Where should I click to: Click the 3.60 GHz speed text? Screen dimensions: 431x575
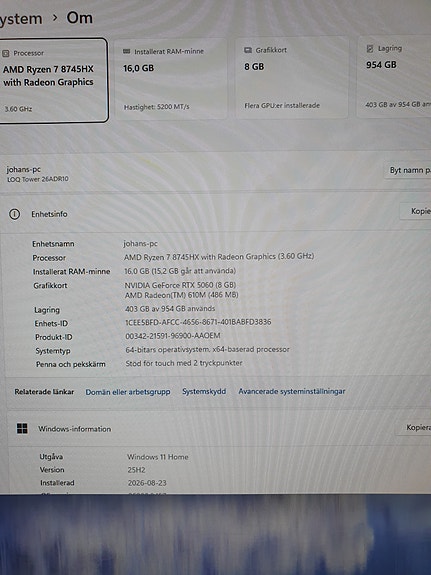(x=18, y=109)
